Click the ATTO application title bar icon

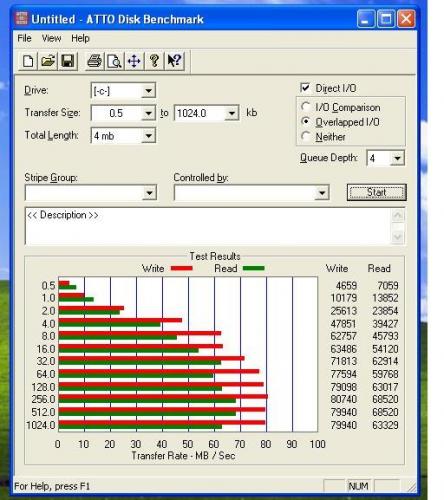coord(22,19)
